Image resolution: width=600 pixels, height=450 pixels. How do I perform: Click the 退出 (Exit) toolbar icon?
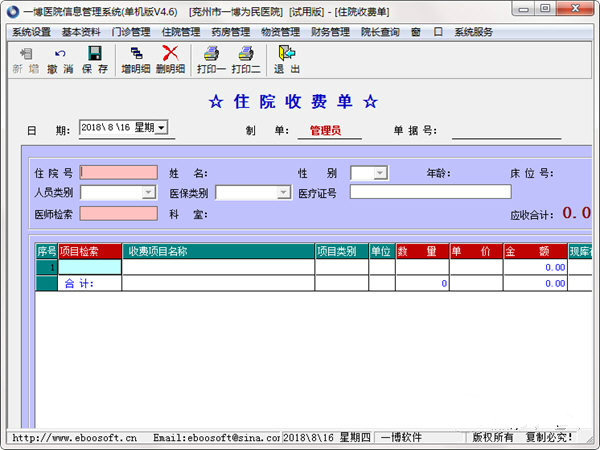point(286,54)
